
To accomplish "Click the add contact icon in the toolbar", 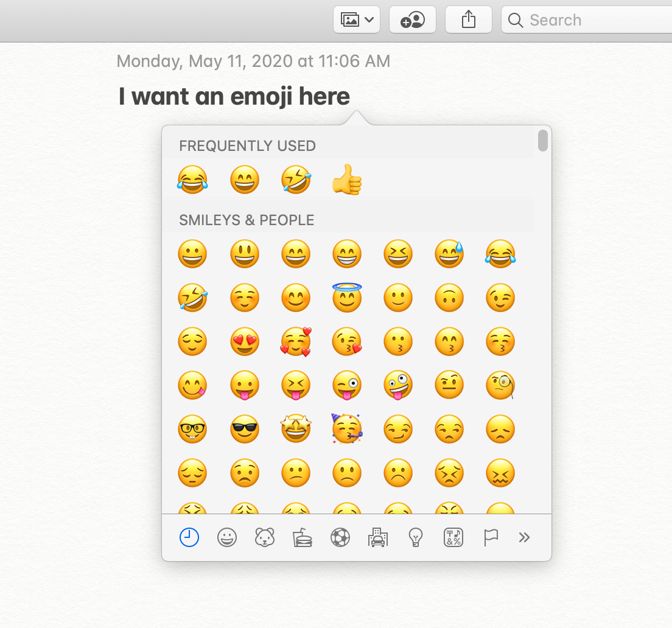I will [413, 19].
